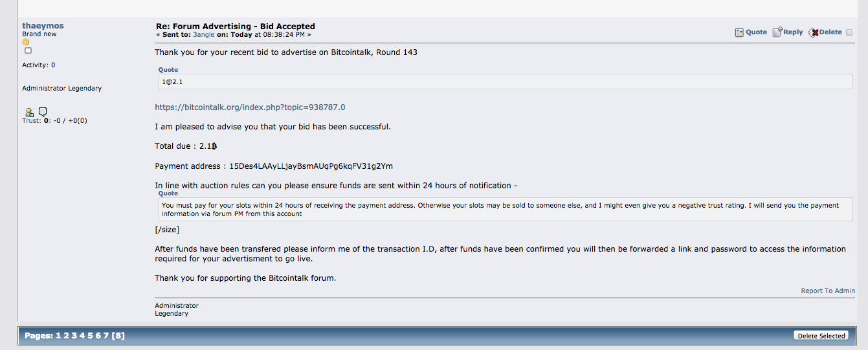Click the Quote icon on the message
The height and width of the screenshot is (350, 868).
pos(739,32)
